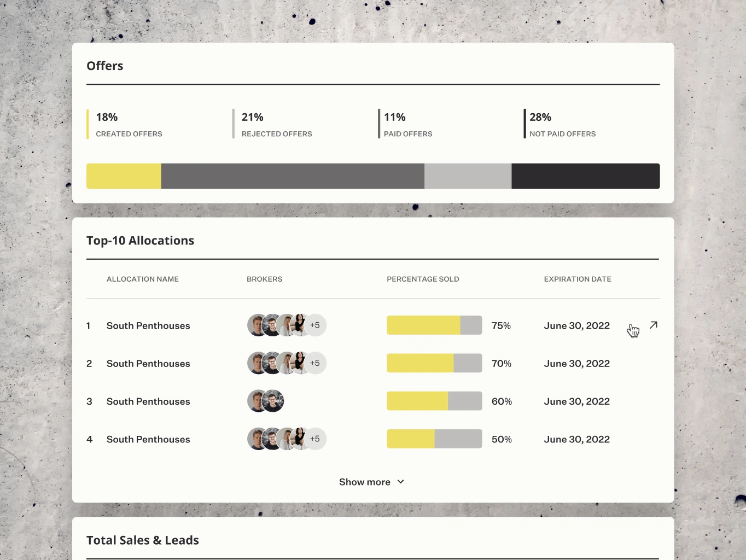Open the Total Sales & Leads section
This screenshot has width=746, height=560.
[142, 540]
